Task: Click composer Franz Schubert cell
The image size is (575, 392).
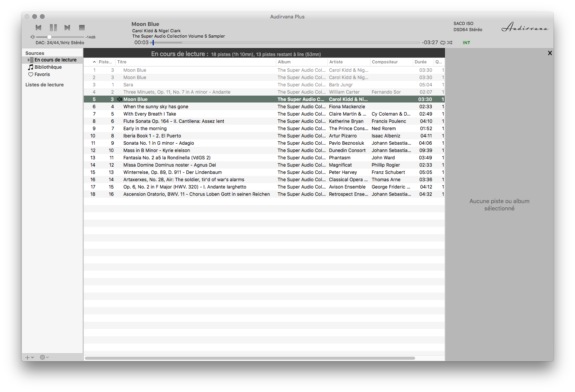Action: tap(388, 172)
